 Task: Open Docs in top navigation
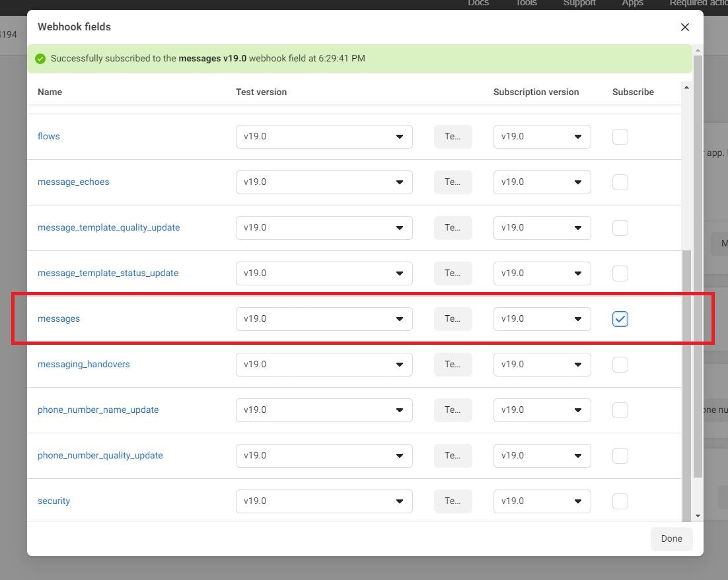point(478,3)
